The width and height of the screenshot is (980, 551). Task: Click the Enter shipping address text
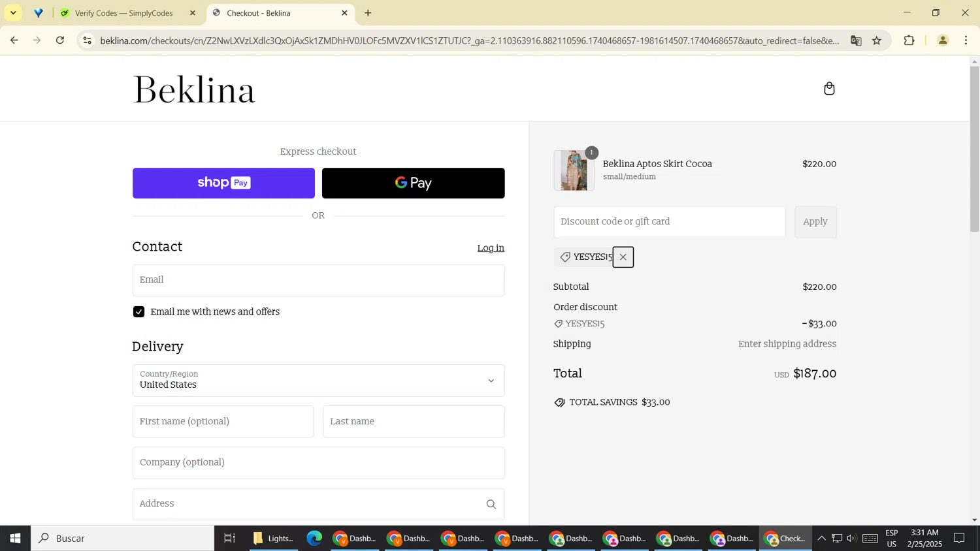coord(787,344)
